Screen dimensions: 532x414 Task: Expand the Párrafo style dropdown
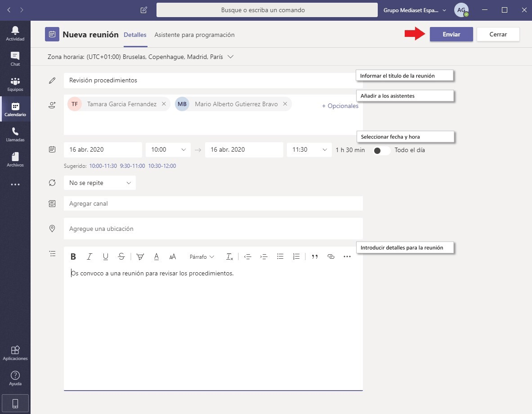coord(202,256)
